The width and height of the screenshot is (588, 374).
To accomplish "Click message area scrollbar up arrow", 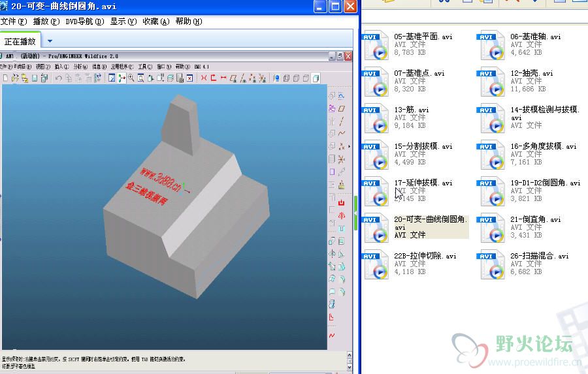I will (350, 355).
